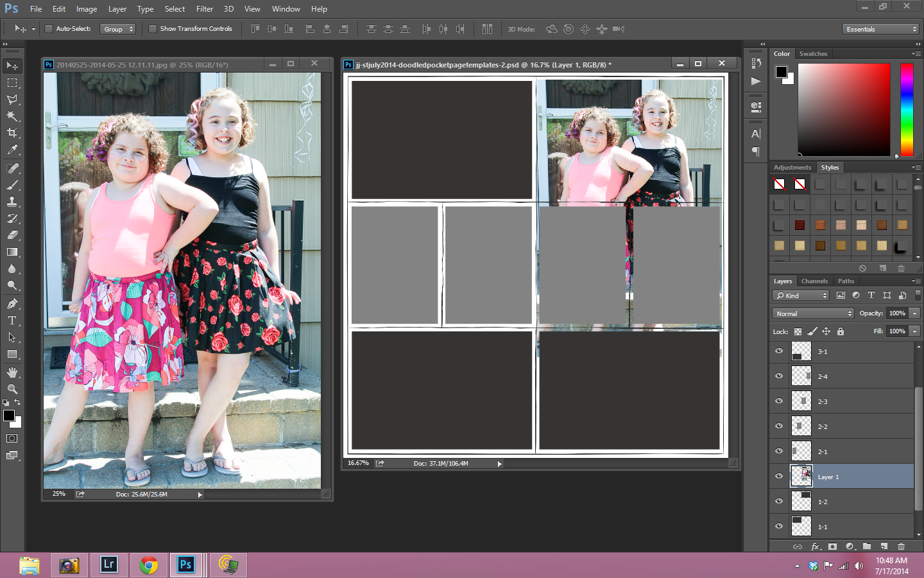Open the layer Kind filter dropdown
The width and height of the screenshot is (924, 578).
pyautogui.click(x=801, y=295)
